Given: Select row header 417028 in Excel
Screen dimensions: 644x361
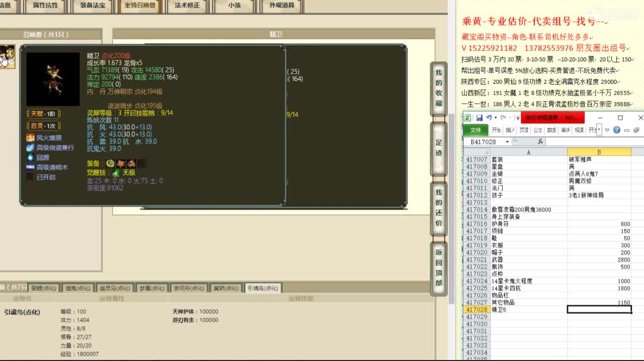Looking at the screenshot, I should (x=476, y=310).
